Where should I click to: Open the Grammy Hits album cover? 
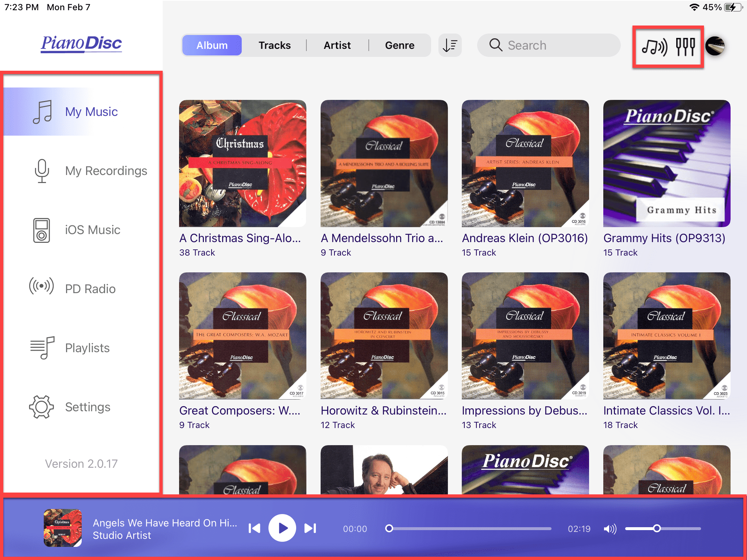tap(666, 164)
